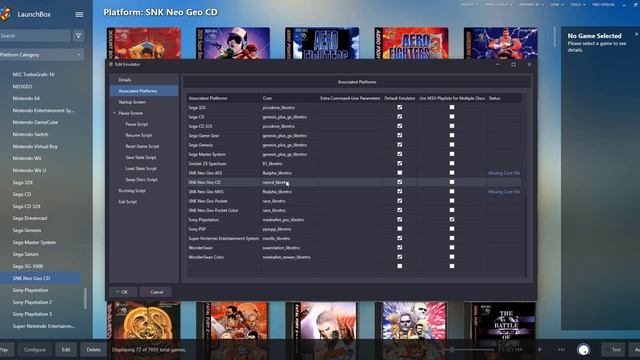Select Nintendo 64 in platform list
The width and height of the screenshot is (640, 360).
(x=26, y=98)
